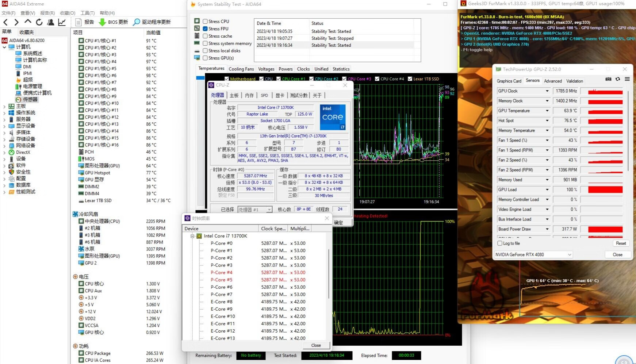Viewport: 636px width, 364px height.
Task: Open GPU-Z Graphics Card tab
Action: [x=509, y=81]
